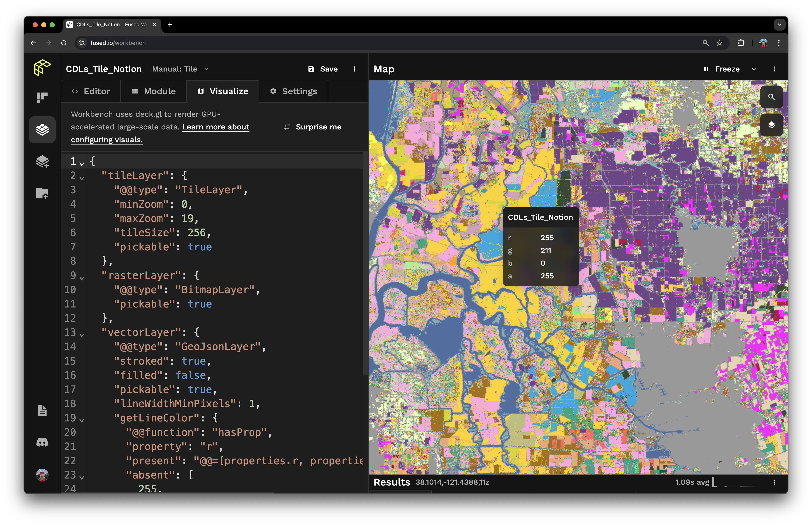Expand the dropdown arrow next to Freeze
812x525 pixels.
tap(754, 69)
